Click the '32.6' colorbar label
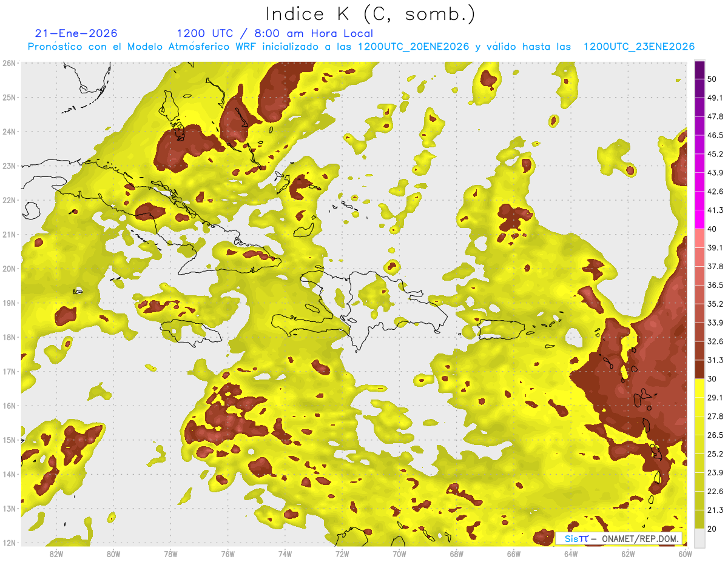 tap(716, 341)
